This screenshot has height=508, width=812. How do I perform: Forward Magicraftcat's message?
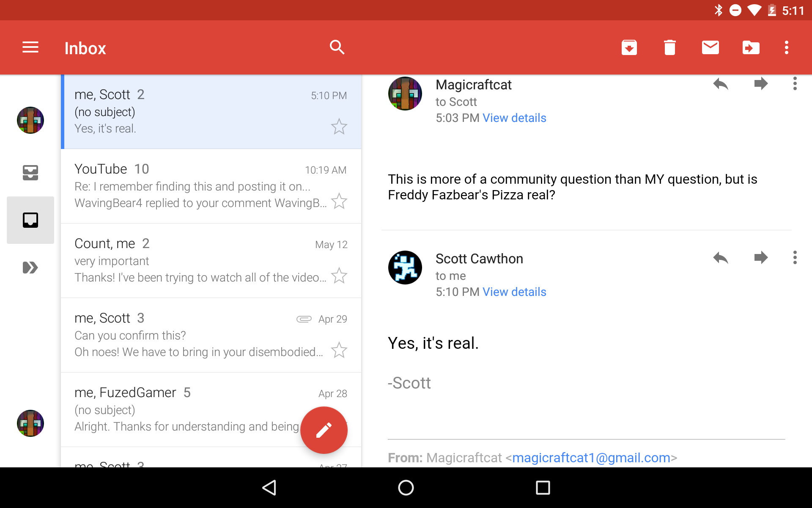761,83
